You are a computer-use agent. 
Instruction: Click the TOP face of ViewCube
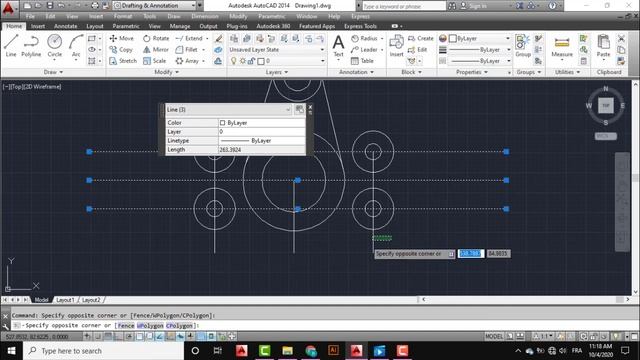pyautogui.click(x=606, y=106)
